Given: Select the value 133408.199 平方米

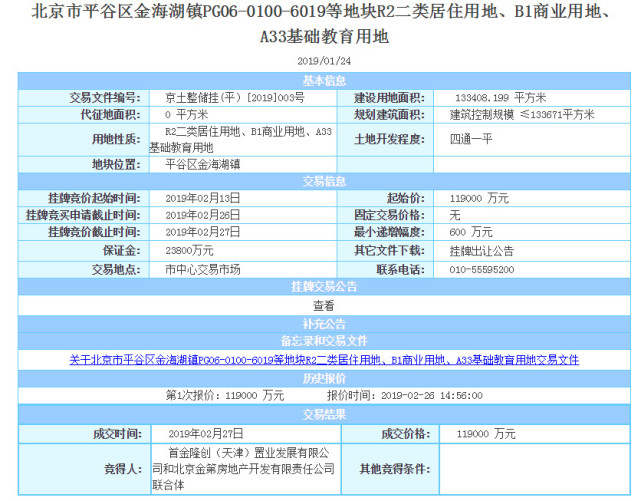Looking at the screenshot, I should (x=500, y=98).
